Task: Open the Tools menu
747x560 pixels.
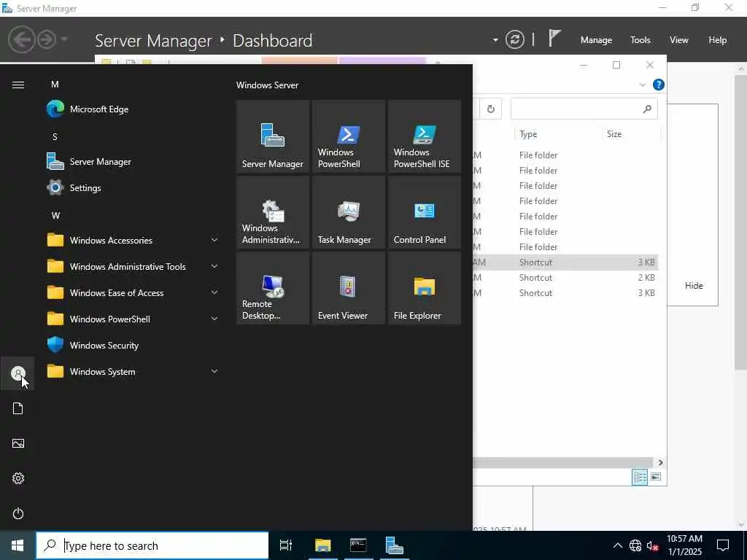Action: click(640, 40)
